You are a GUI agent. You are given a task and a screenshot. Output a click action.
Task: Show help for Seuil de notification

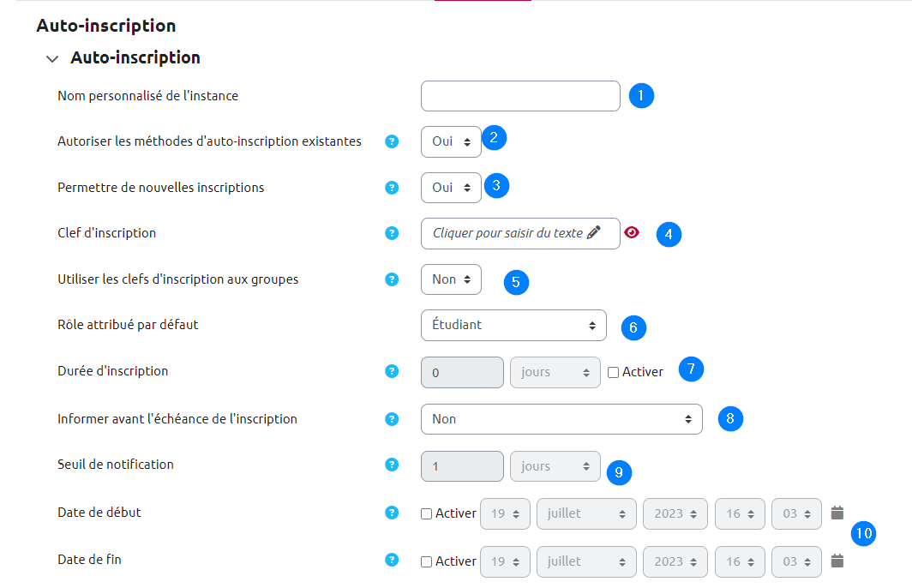pyautogui.click(x=392, y=465)
